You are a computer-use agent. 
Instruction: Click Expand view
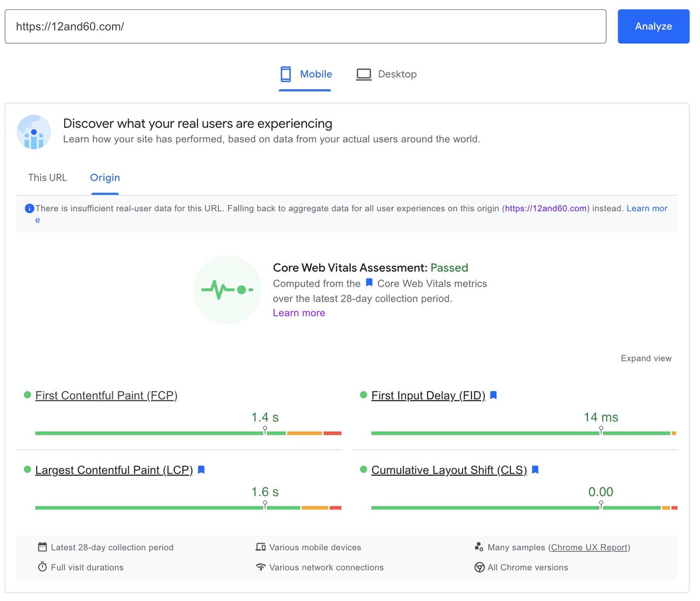pos(646,358)
